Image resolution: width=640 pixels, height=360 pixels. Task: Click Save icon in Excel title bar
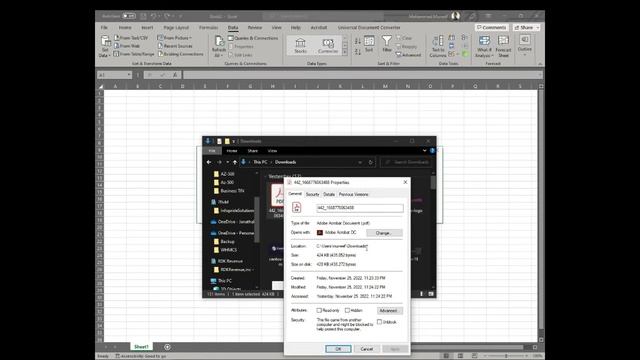click(x=143, y=16)
